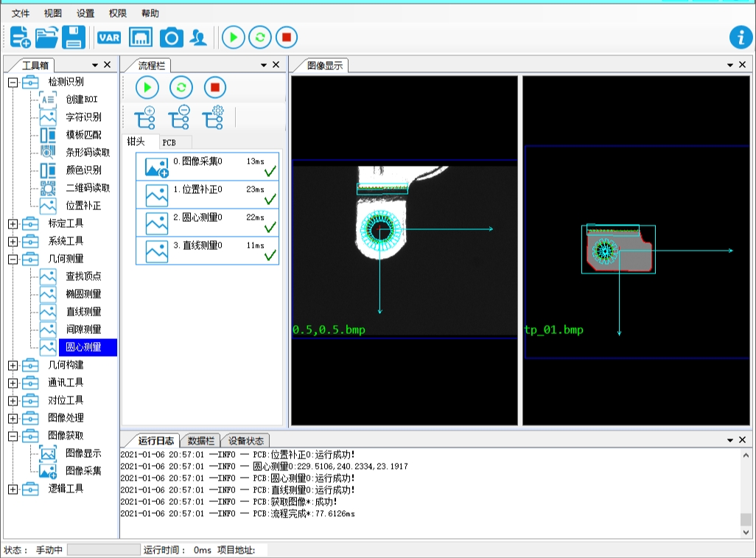The height and width of the screenshot is (558, 756).
Task: Select 创建ROI tool in toolbox
Action: click(82, 100)
